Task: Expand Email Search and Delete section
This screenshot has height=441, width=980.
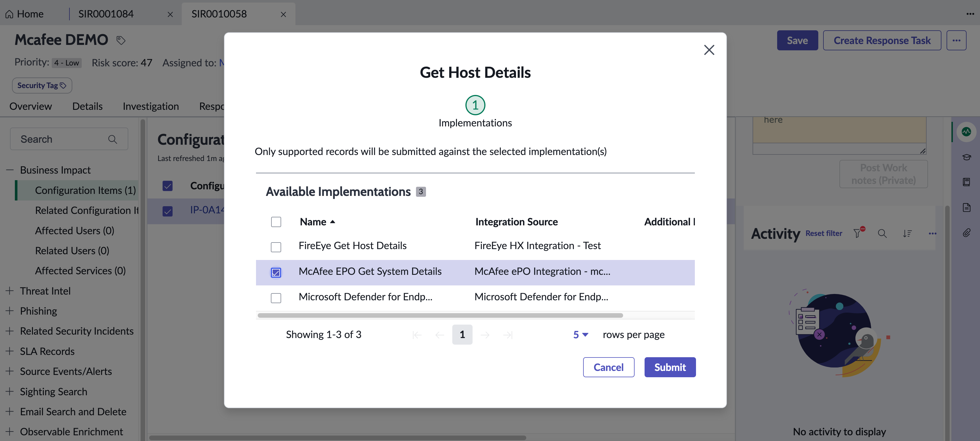Action: click(10, 412)
